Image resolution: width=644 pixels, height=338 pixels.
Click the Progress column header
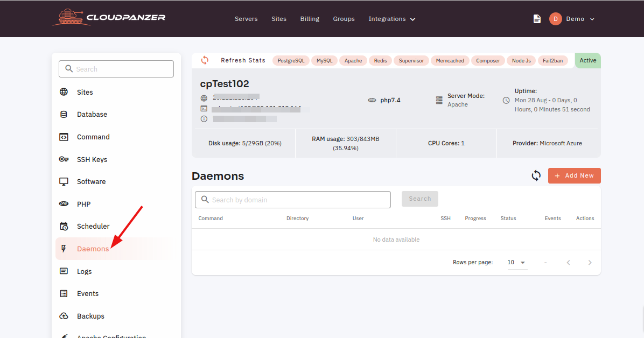(475, 219)
